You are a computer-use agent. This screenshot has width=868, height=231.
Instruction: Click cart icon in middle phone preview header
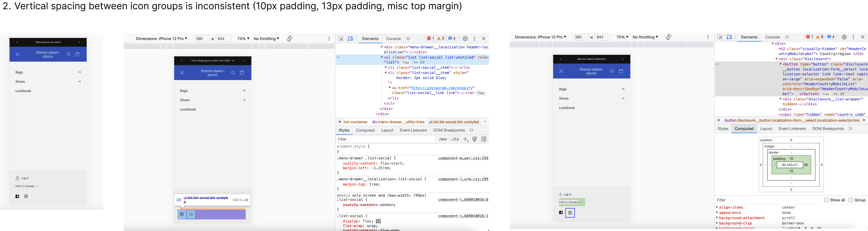(242, 73)
